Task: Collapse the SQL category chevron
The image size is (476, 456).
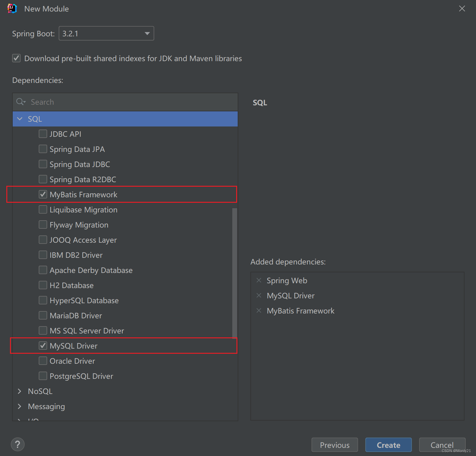Action: pyautogui.click(x=20, y=119)
